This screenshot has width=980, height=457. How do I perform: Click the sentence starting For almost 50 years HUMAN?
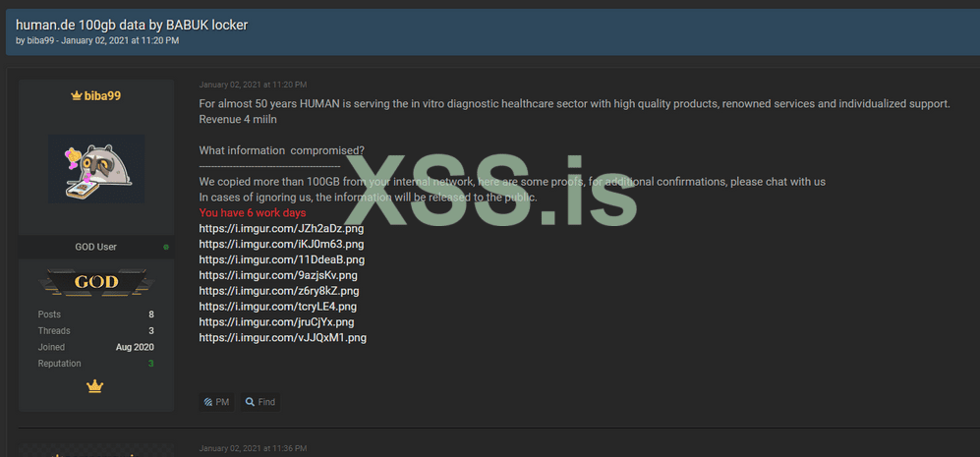pos(574,104)
